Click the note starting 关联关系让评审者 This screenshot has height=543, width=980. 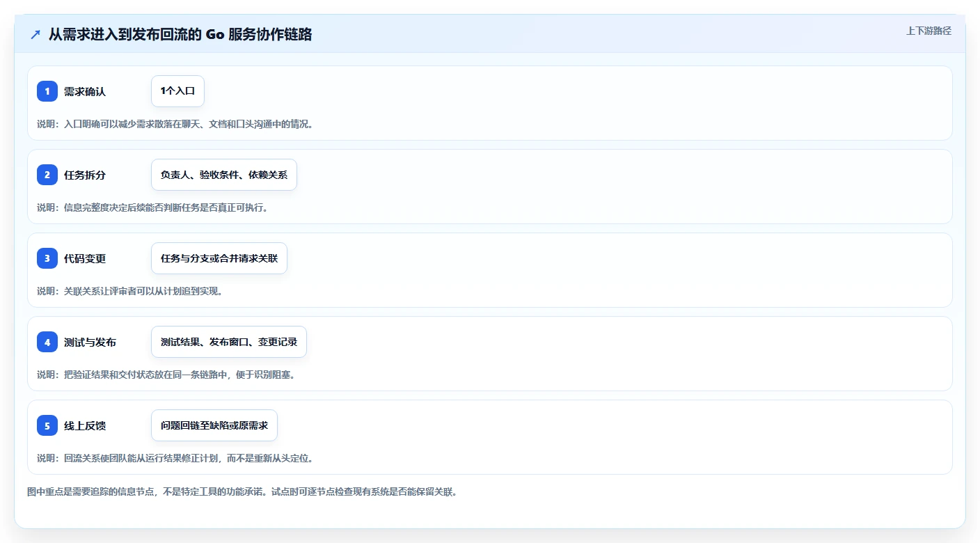tap(130, 291)
